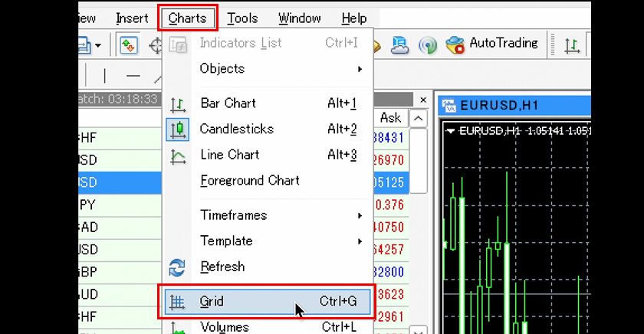644x334 pixels.
Task: Click the Candlesticks icon in menu
Action: (x=178, y=129)
